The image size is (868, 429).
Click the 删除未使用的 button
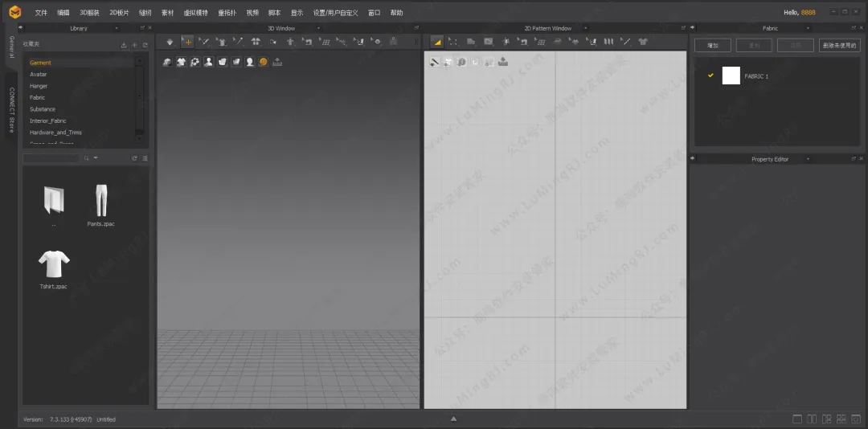[x=839, y=46]
